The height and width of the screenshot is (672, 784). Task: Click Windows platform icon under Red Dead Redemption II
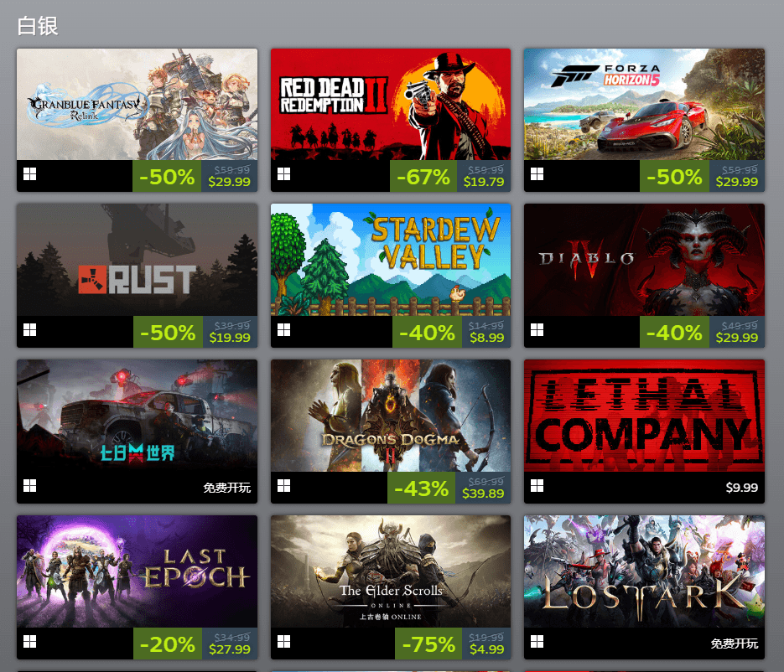(x=283, y=174)
